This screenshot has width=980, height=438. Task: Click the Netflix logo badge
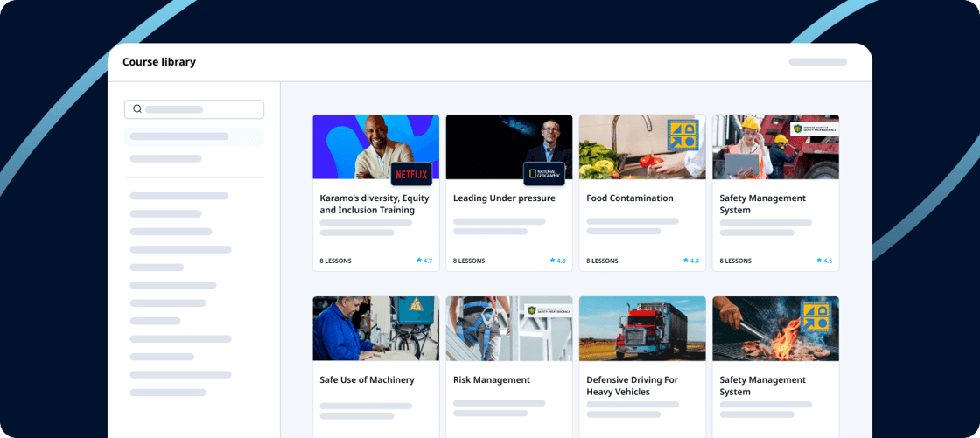point(412,174)
